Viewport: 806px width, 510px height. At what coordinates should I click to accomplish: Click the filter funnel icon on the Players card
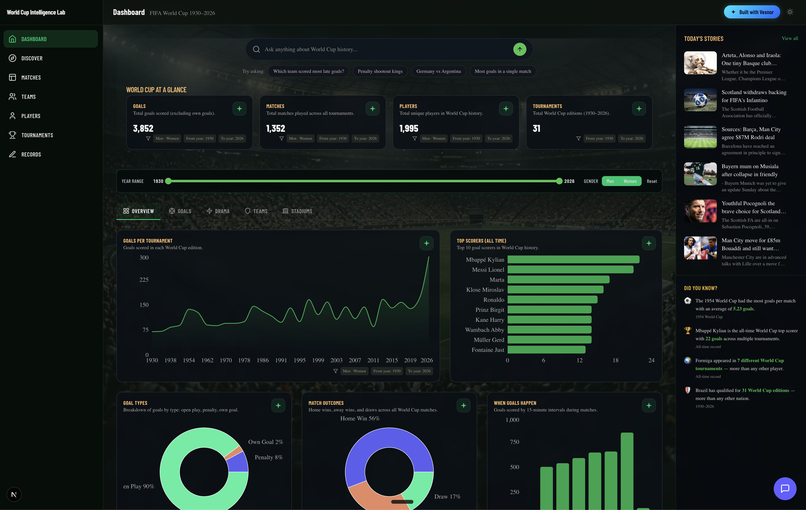[x=414, y=138]
